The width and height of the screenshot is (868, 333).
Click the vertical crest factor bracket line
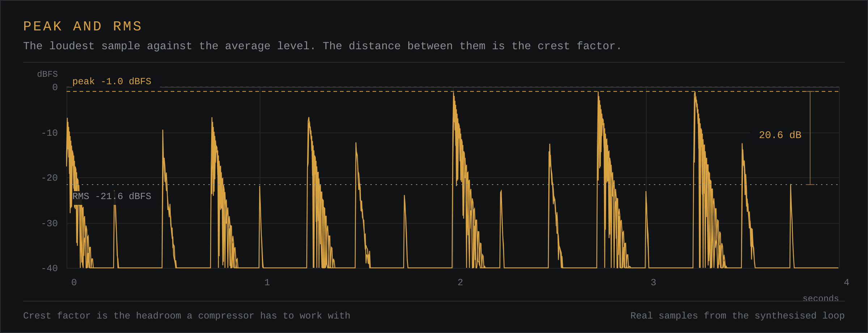810,138
